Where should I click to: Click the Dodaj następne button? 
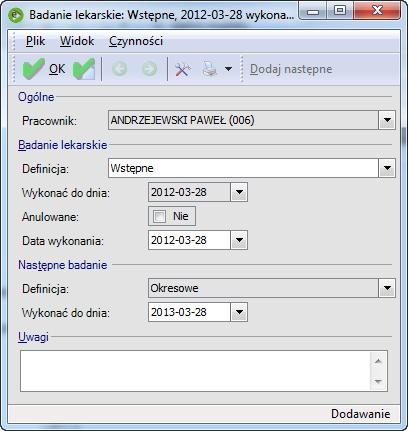pos(291,69)
